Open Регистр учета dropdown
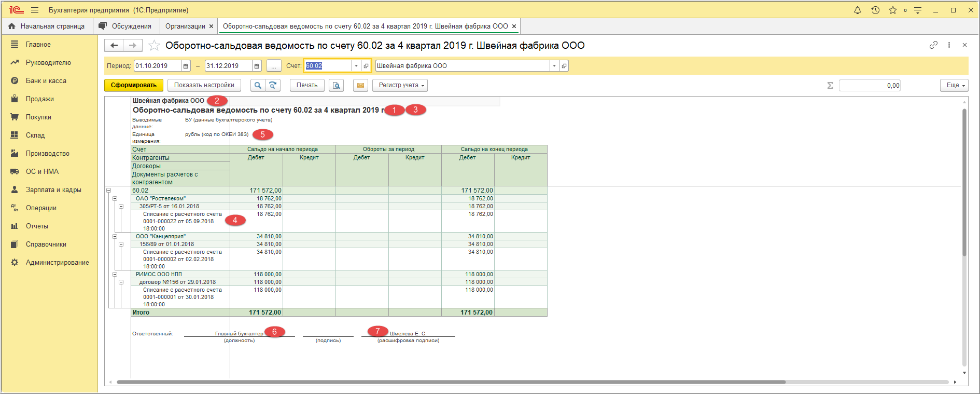Viewport: 980px width, 394px height. [400, 85]
